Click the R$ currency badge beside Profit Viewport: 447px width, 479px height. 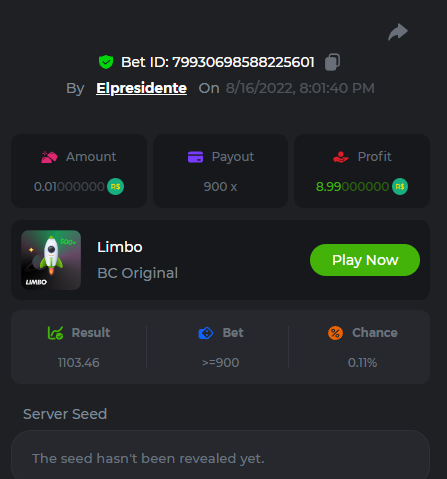(x=400, y=186)
